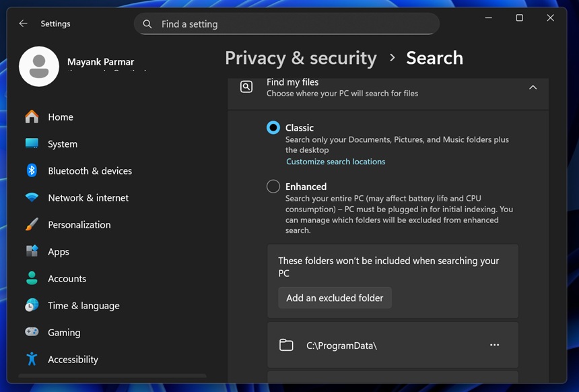The width and height of the screenshot is (579, 392).
Task: Open Network & internet settings
Action: coord(32,197)
